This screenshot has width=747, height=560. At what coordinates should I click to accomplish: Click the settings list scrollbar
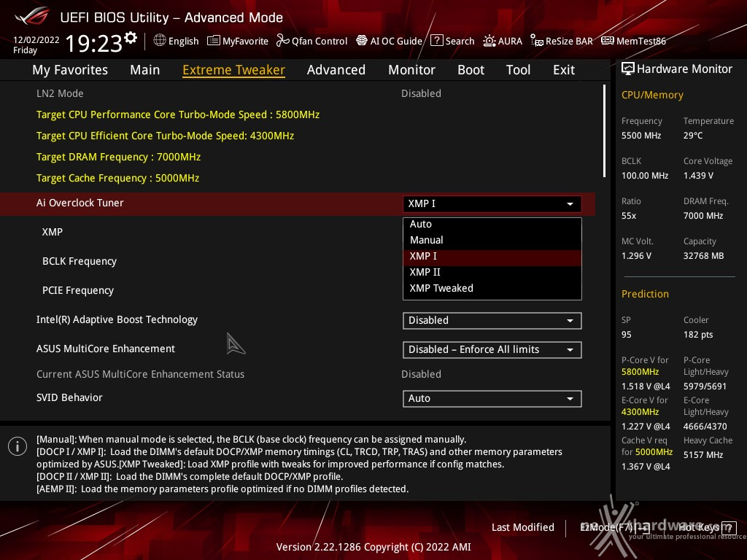[604, 131]
